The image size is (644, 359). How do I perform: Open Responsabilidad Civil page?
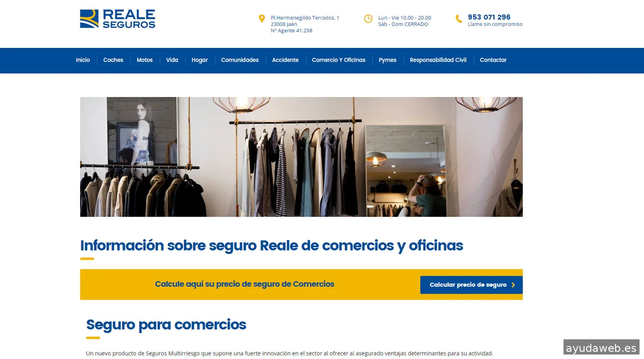pyautogui.click(x=438, y=60)
